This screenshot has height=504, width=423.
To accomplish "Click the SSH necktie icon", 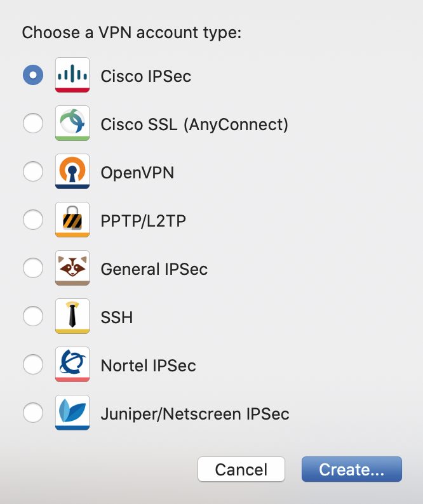I will (x=72, y=316).
